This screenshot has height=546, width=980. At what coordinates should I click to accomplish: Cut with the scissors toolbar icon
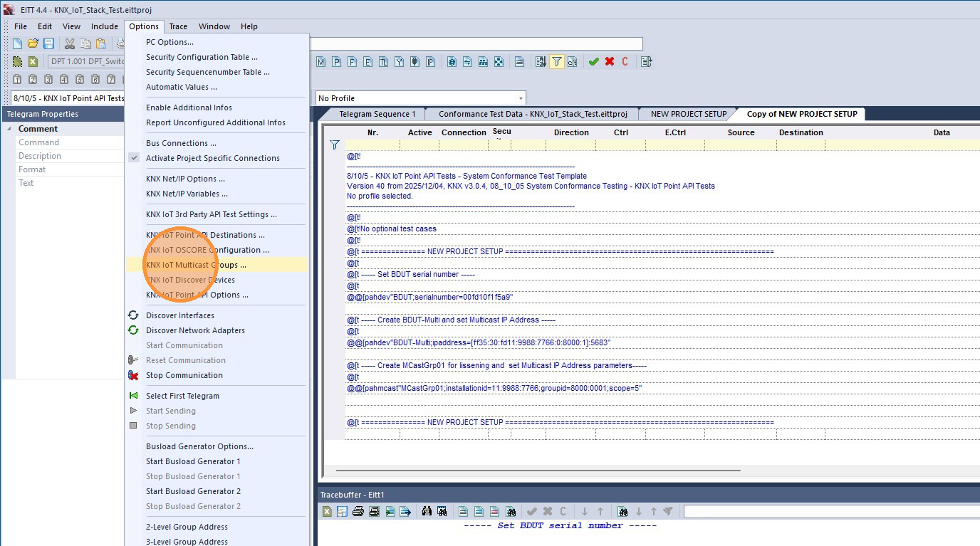(70, 44)
